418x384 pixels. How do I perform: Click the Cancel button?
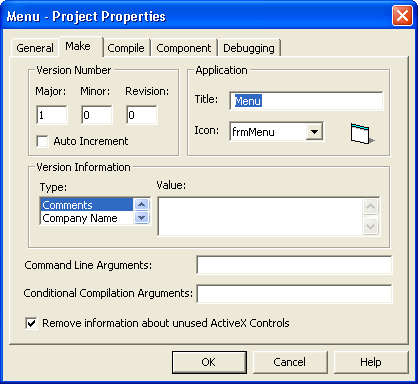coord(290,362)
